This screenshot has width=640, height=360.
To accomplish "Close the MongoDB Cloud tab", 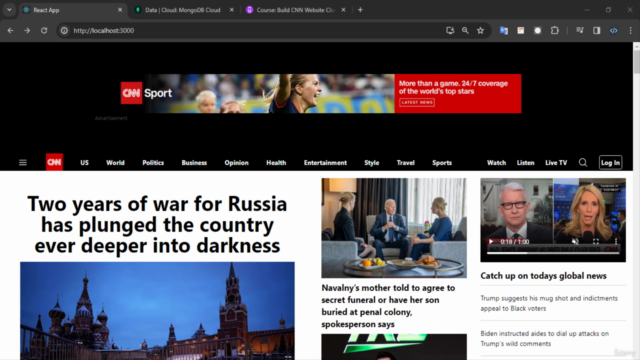I will (232, 10).
